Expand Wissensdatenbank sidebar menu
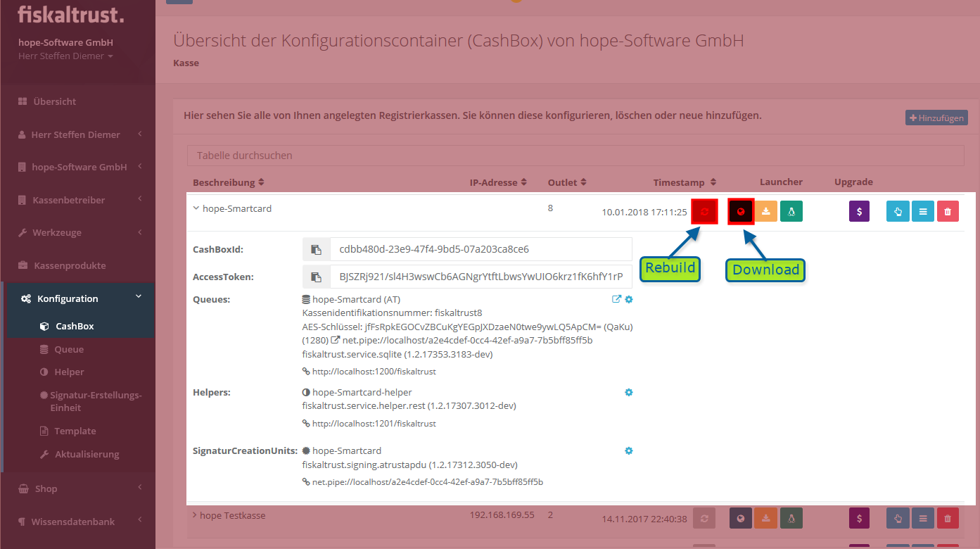This screenshot has height=549, width=980. pyautogui.click(x=77, y=522)
